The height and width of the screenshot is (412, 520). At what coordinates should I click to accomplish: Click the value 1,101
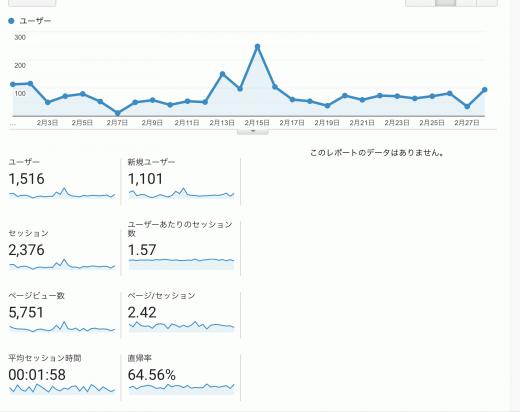[146, 179]
